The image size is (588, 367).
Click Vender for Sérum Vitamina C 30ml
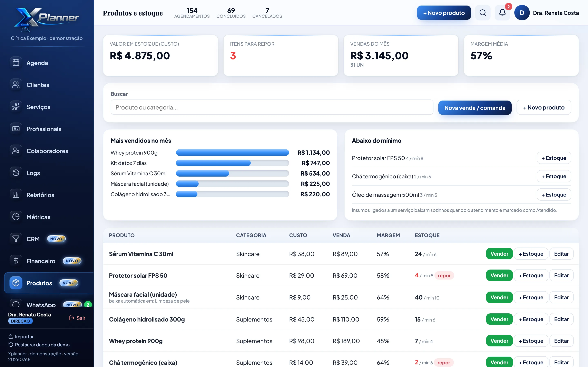(x=499, y=254)
